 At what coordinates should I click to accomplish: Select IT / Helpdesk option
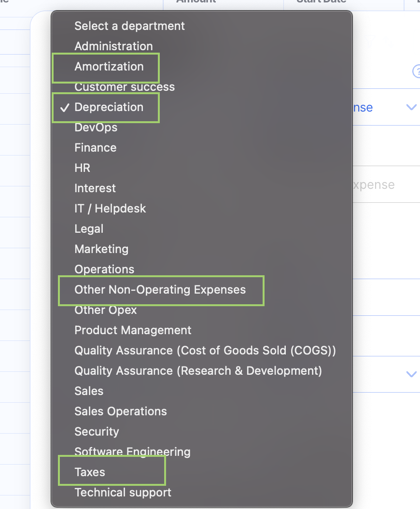(110, 209)
